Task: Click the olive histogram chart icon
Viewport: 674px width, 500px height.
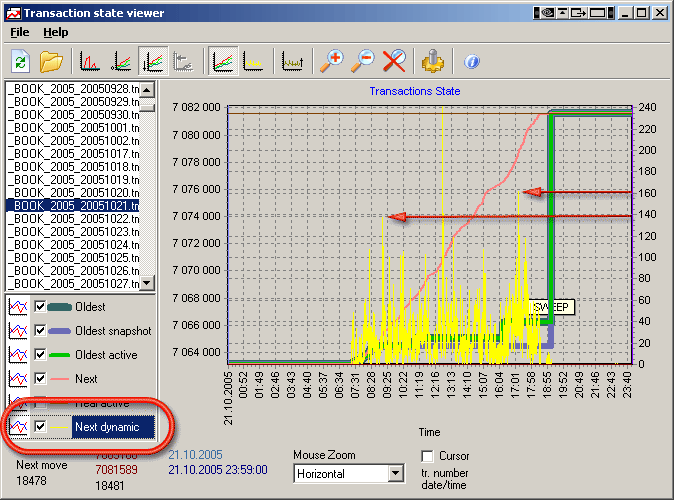Action: click(x=293, y=61)
